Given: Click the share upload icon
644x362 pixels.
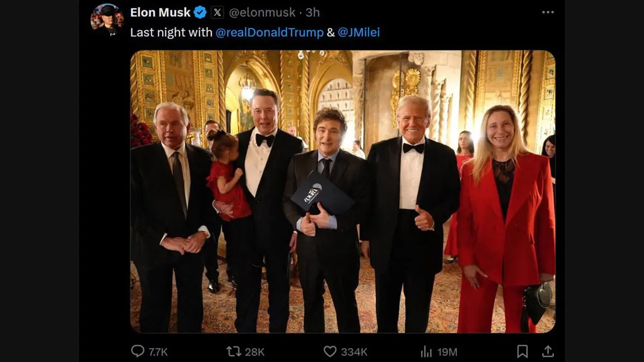Looking at the screenshot, I should tap(547, 351).
